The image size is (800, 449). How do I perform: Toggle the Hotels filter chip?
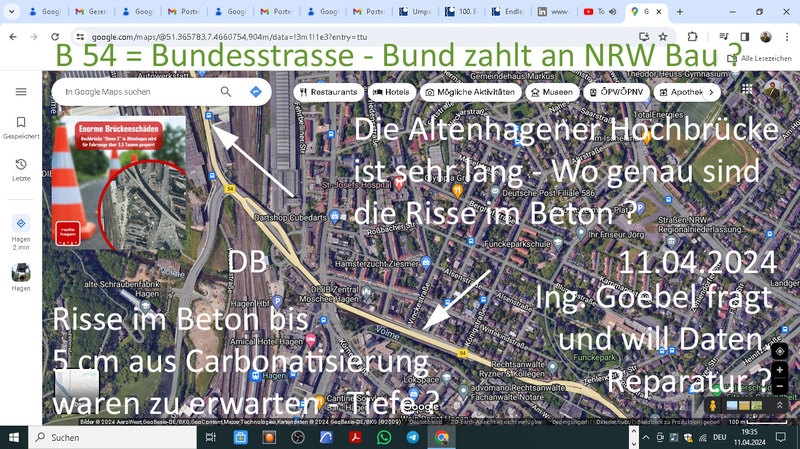point(392,92)
